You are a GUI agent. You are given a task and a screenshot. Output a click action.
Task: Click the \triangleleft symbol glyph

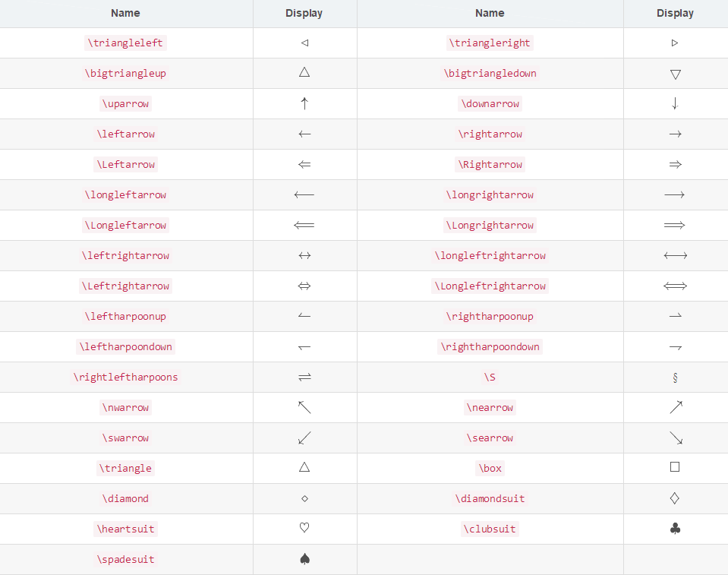click(304, 43)
